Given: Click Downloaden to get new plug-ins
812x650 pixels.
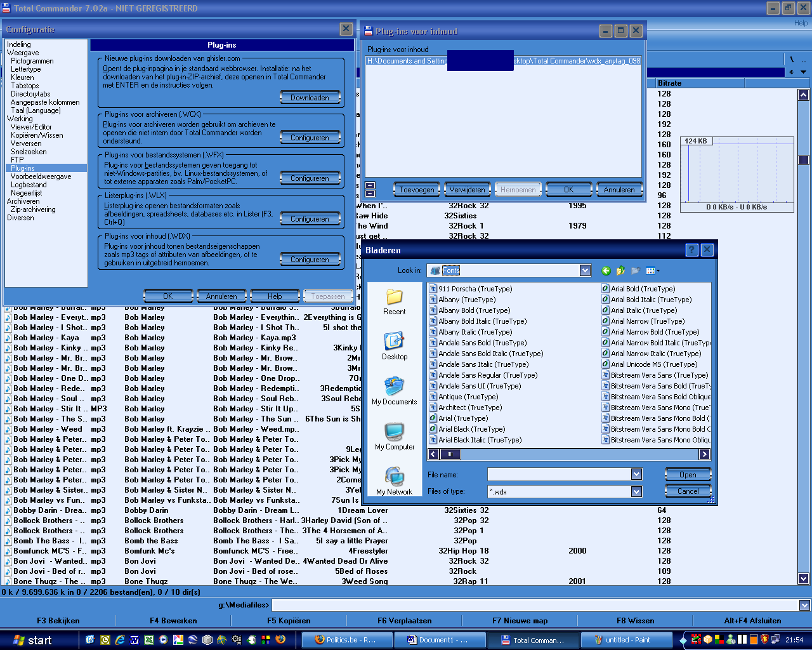Looking at the screenshot, I should pos(310,97).
